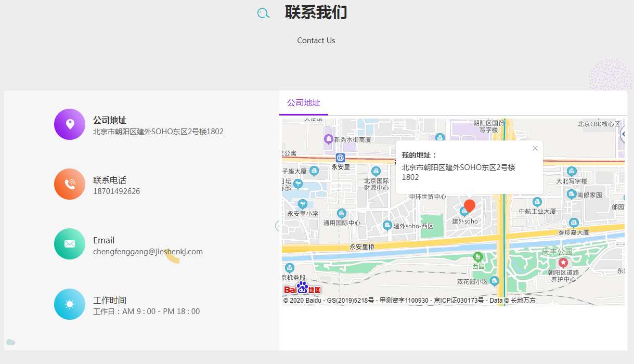Click the 中航工业大厦 building marker

(537, 212)
